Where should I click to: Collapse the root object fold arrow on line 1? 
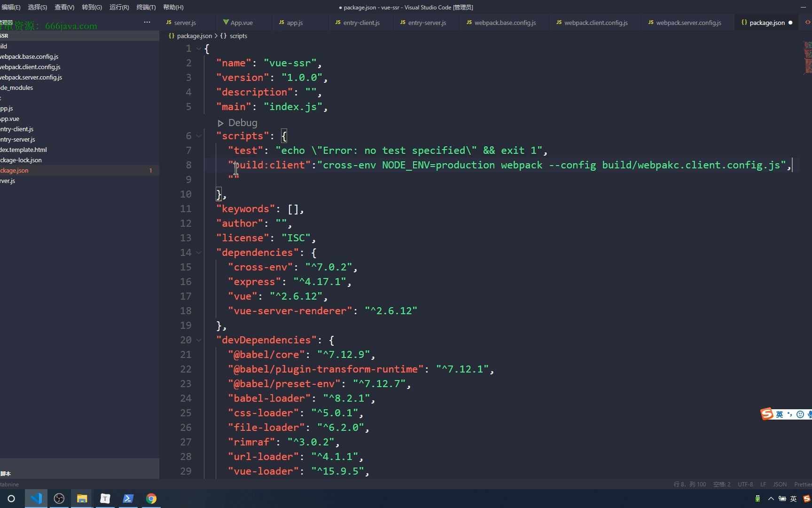click(x=199, y=48)
